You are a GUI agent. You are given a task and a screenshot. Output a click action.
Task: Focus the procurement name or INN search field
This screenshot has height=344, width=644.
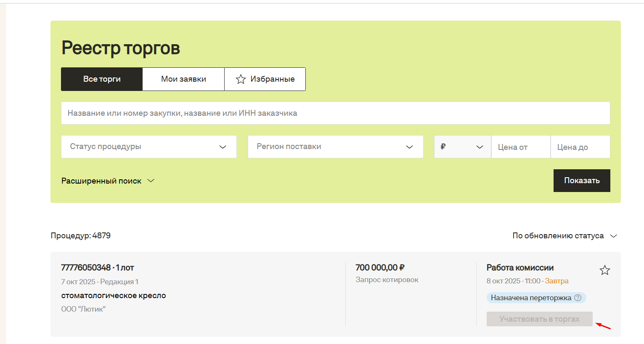(335, 113)
